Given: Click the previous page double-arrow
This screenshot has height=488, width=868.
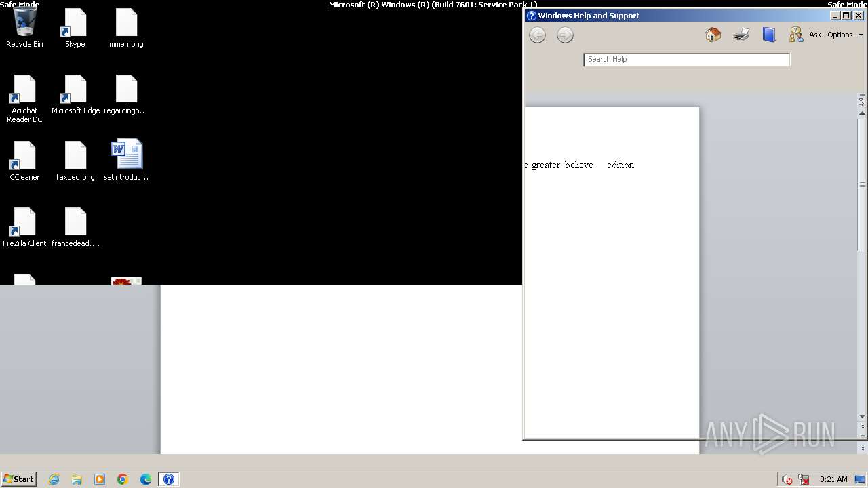Looking at the screenshot, I should [863, 427].
